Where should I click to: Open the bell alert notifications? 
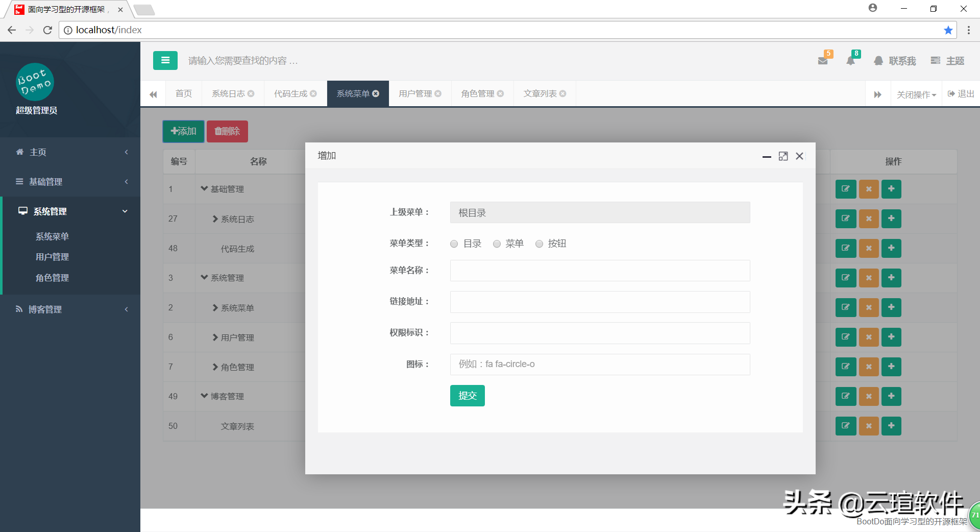850,61
